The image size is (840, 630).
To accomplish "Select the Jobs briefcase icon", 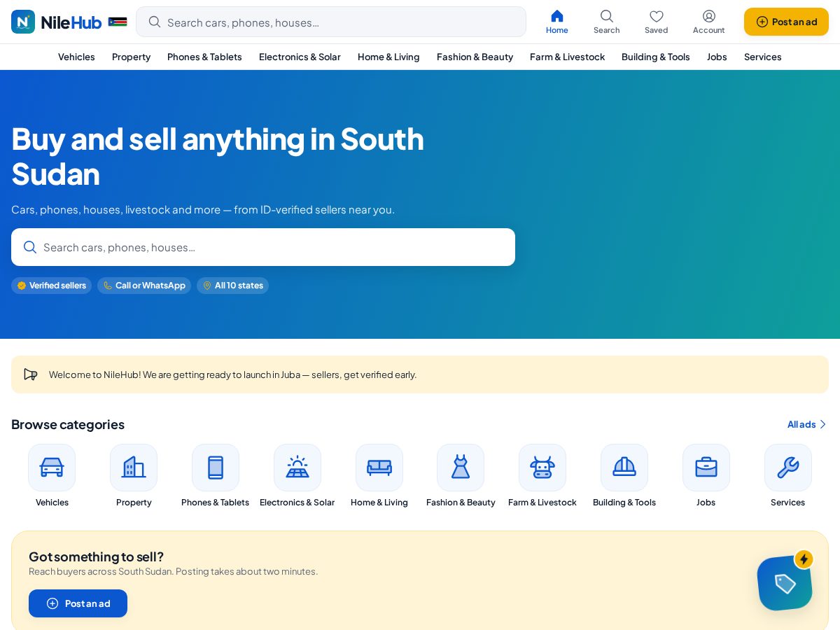I will (706, 468).
